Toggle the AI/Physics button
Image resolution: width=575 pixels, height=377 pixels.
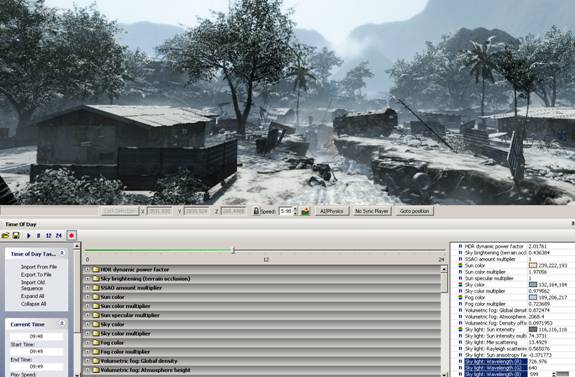point(332,211)
